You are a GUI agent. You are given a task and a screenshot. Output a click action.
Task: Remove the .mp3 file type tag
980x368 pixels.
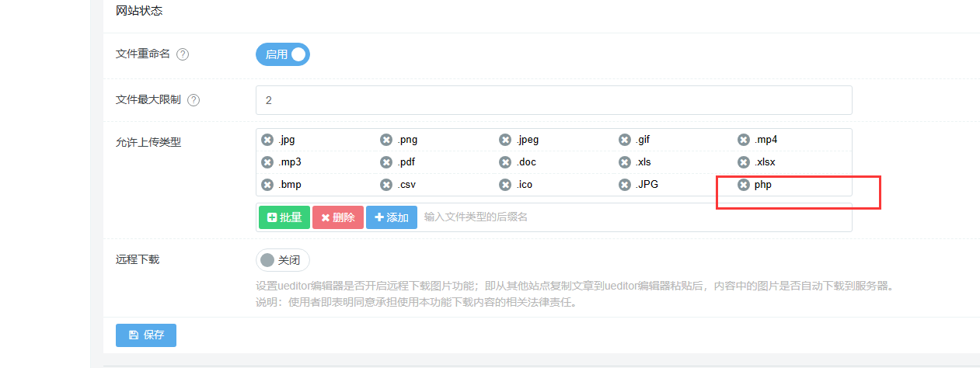coord(267,162)
